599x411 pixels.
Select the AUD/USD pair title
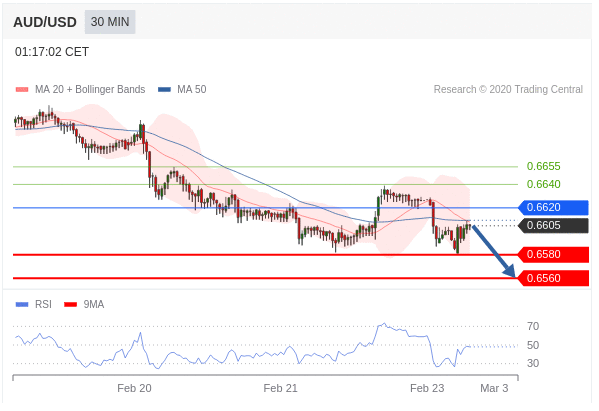pos(45,22)
